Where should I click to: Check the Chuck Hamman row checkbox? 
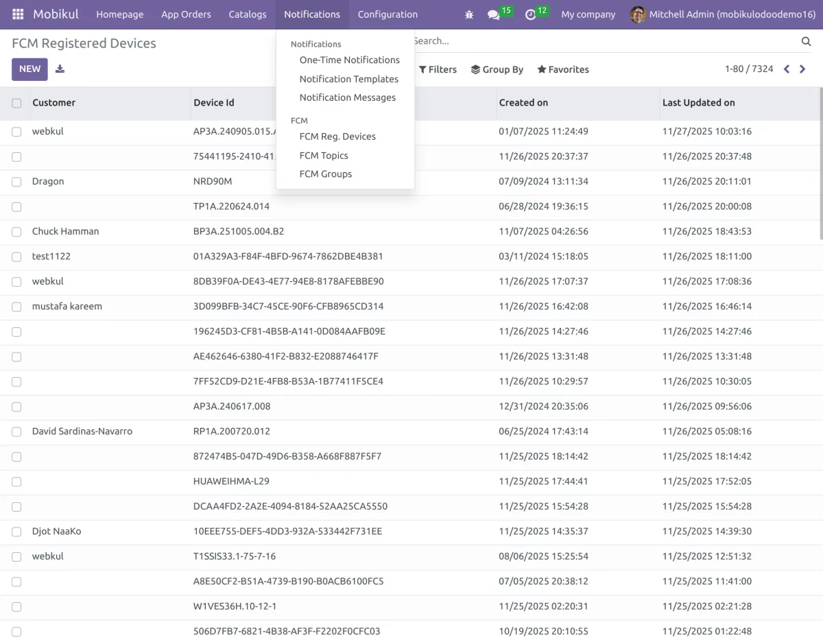16,232
